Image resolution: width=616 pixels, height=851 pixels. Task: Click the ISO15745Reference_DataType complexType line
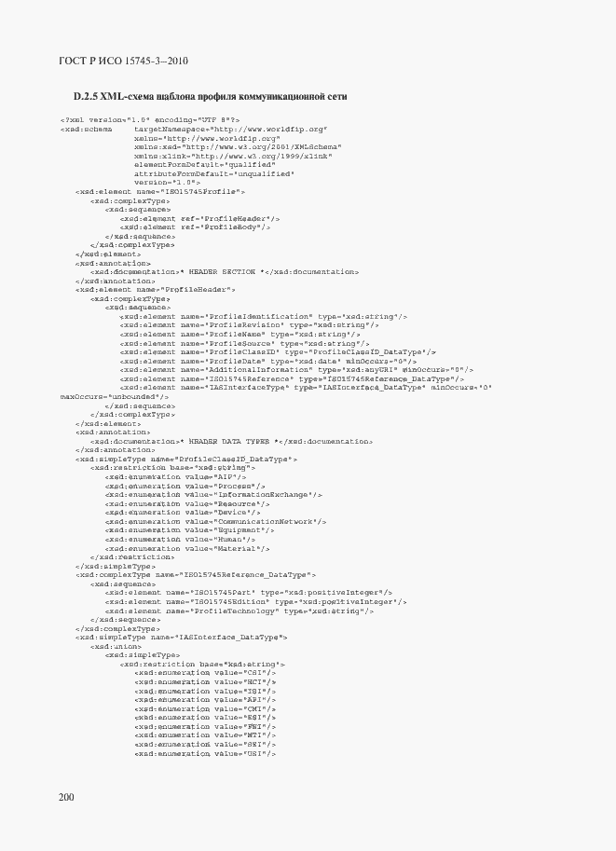pos(196,575)
